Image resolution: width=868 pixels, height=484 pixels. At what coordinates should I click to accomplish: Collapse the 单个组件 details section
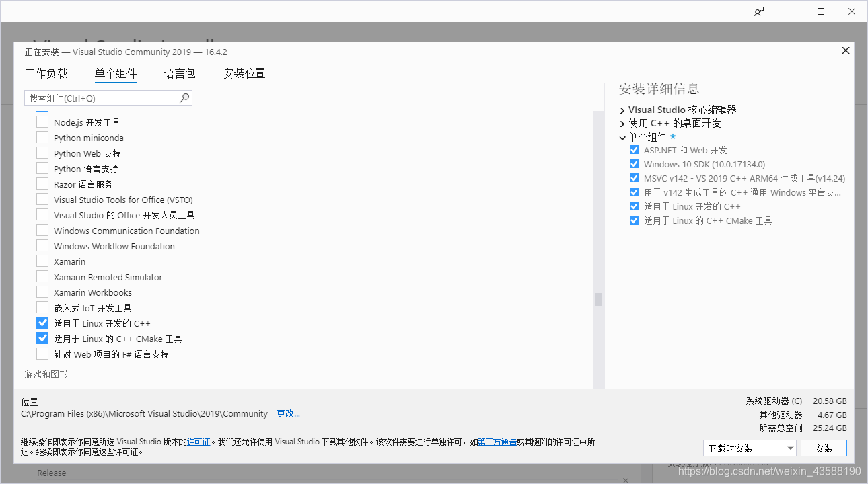622,137
